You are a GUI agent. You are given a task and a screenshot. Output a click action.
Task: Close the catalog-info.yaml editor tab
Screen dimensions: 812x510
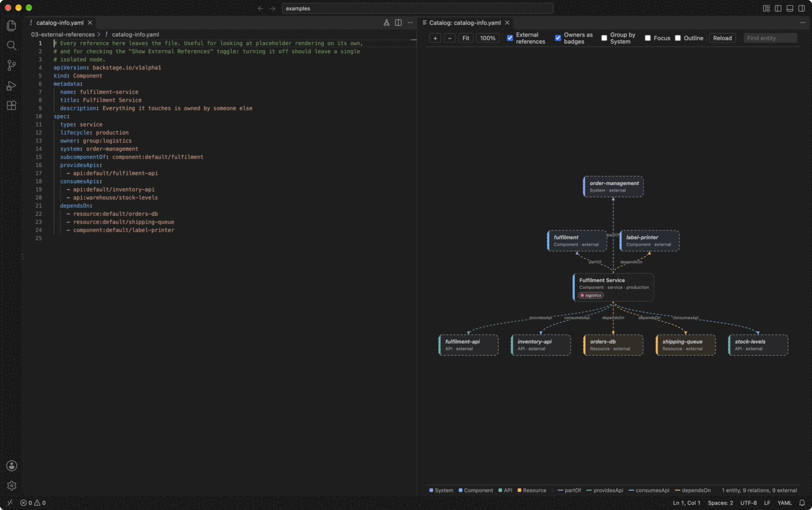pos(90,23)
